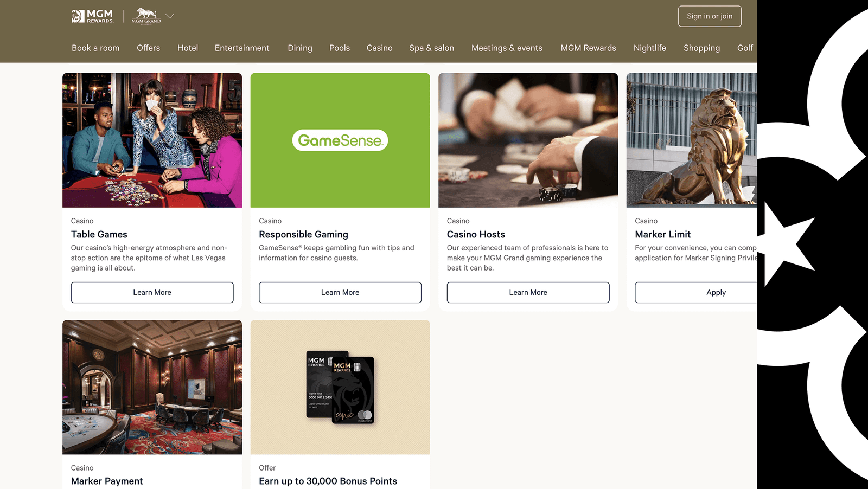Click Learn More under Table Games

152,292
